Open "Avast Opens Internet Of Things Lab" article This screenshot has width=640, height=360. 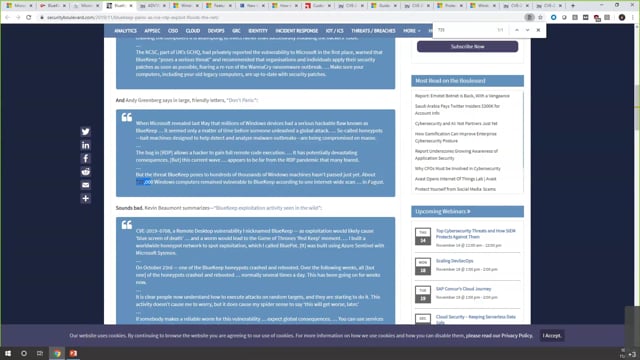click(456, 179)
